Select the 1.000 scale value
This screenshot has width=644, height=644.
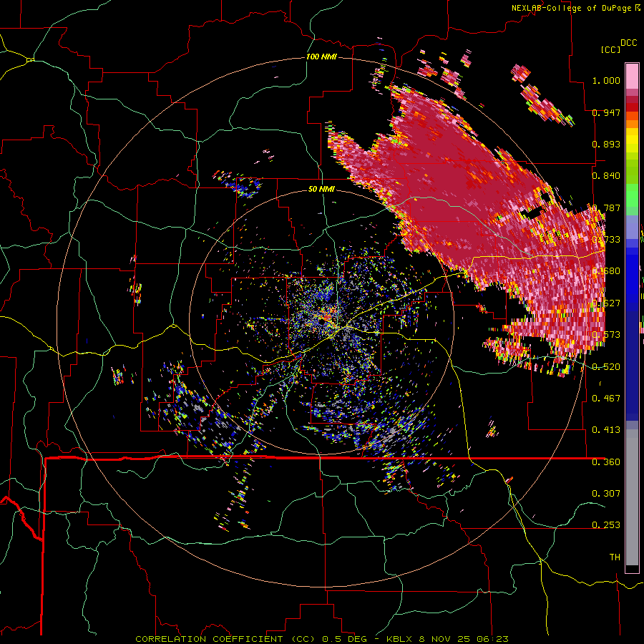point(606,80)
